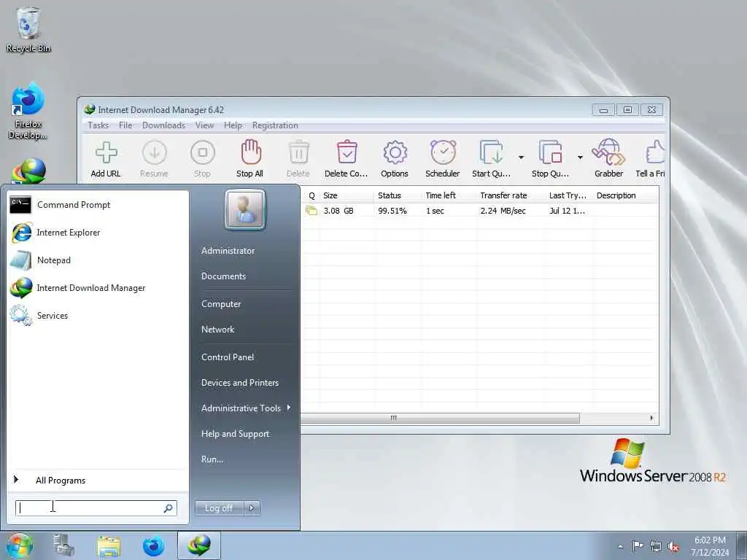Viewport: 747px width, 560px height.
Task: Open the Help menu
Action: tap(233, 125)
